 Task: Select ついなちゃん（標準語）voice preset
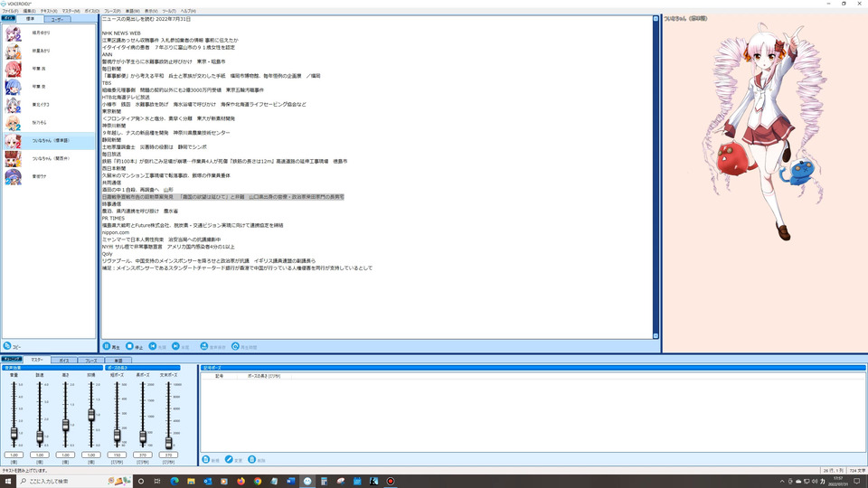coord(49,141)
